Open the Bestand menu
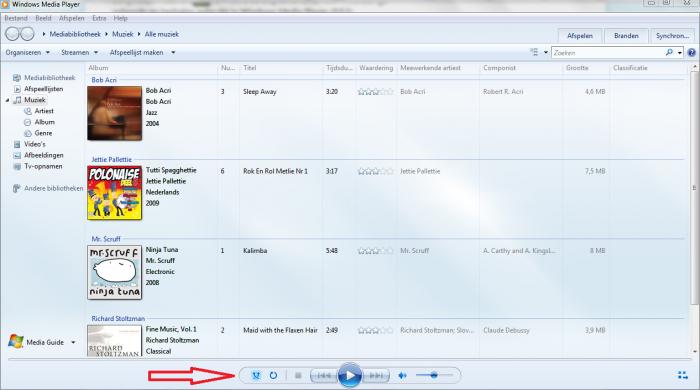700x390 pixels. [x=16, y=18]
